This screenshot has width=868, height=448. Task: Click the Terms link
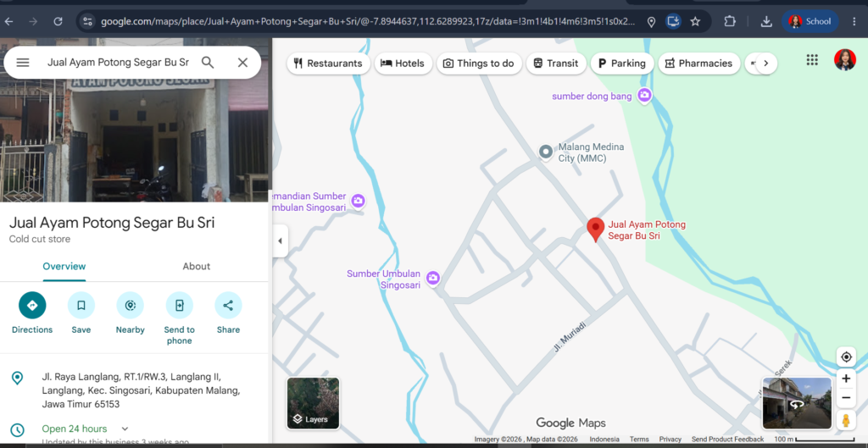[639, 440]
